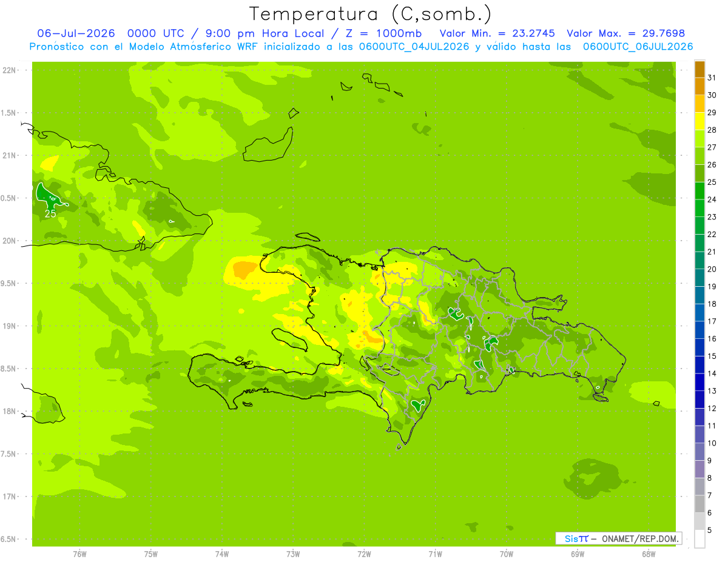The height and width of the screenshot is (562, 728).
Task: Pick the lime swatch between 27 and 28
Action: tap(699, 139)
